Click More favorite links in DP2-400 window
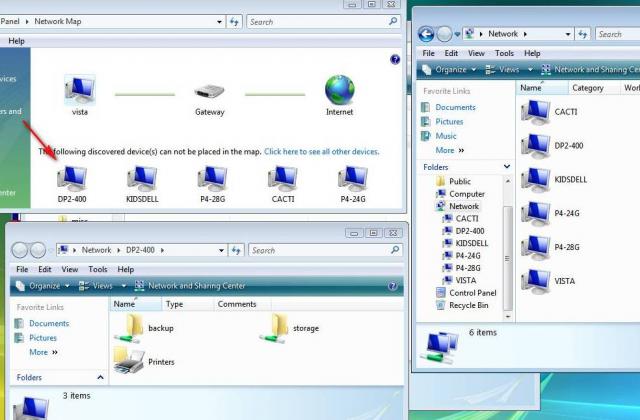Viewport: 640px width, 420px height. point(43,352)
